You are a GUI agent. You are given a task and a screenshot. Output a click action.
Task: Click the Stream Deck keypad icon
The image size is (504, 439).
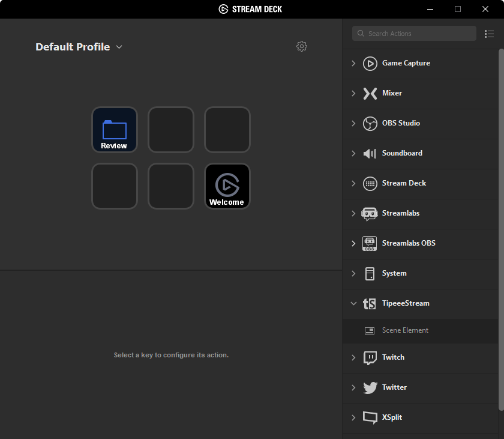coord(370,184)
